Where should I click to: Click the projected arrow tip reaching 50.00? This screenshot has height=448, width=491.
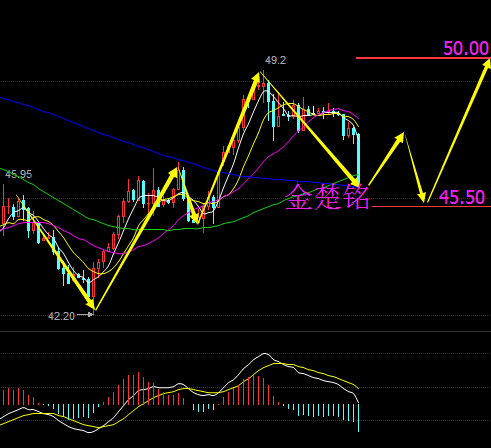coord(487,63)
